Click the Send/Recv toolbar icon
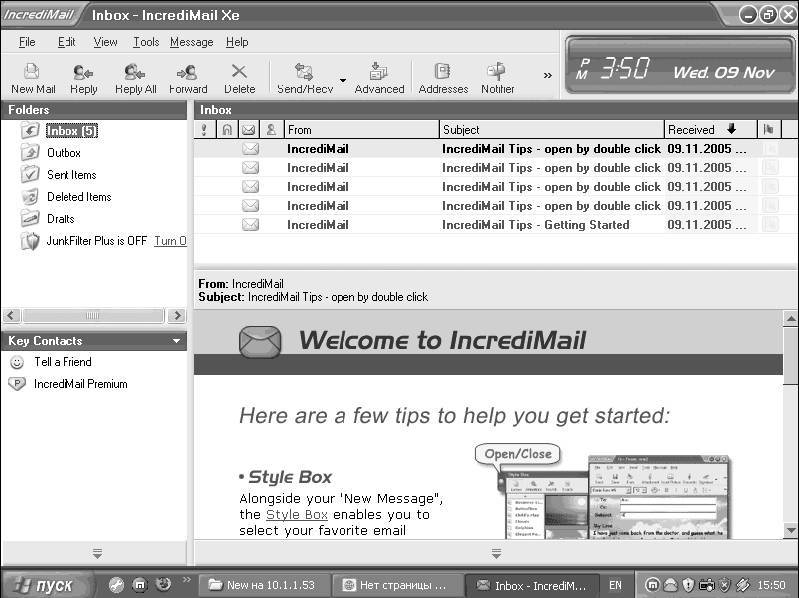The image size is (799, 598). (x=305, y=78)
